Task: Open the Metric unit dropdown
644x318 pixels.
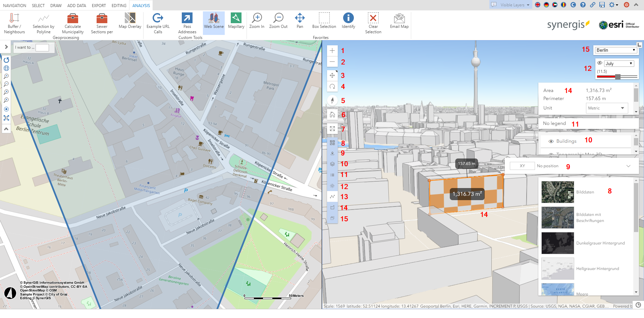Action: pos(607,108)
